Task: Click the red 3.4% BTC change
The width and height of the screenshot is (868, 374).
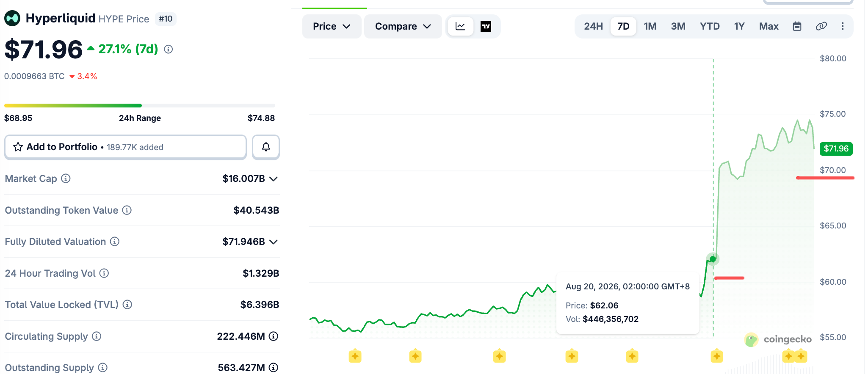Action: 87,76
